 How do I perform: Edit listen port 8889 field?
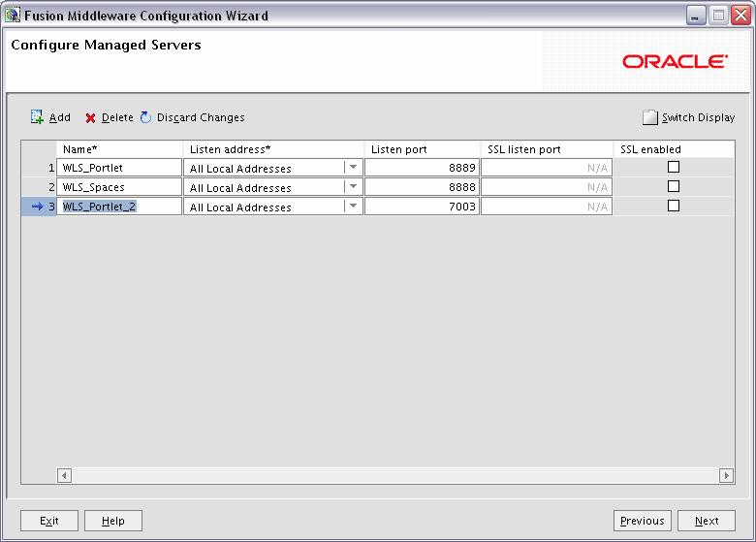click(x=422, y=168)
